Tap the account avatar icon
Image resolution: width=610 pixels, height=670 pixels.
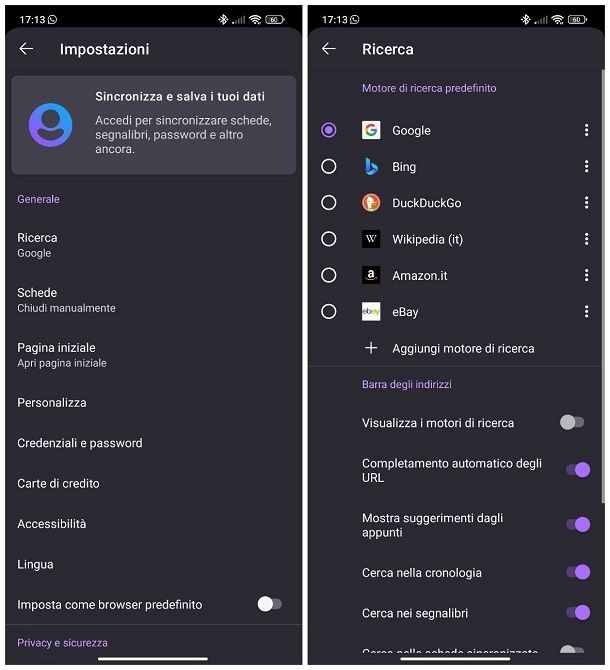(50, 125)
